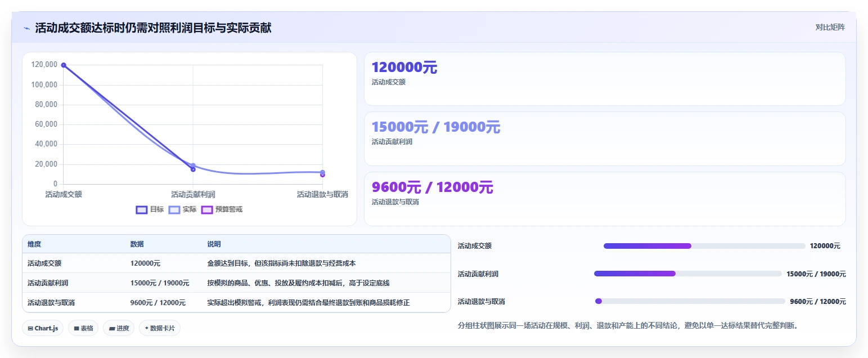Select the 数据卡片 tag chip
The image size is (868, 358).
coord(160,328)
